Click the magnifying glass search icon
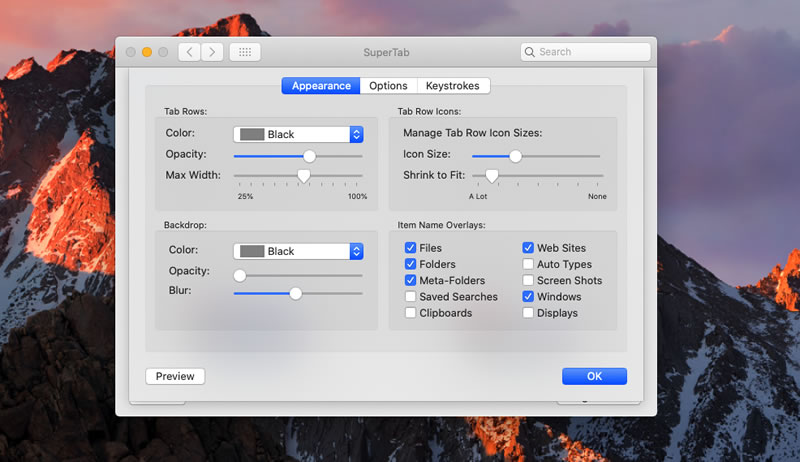 pos(530,52)
